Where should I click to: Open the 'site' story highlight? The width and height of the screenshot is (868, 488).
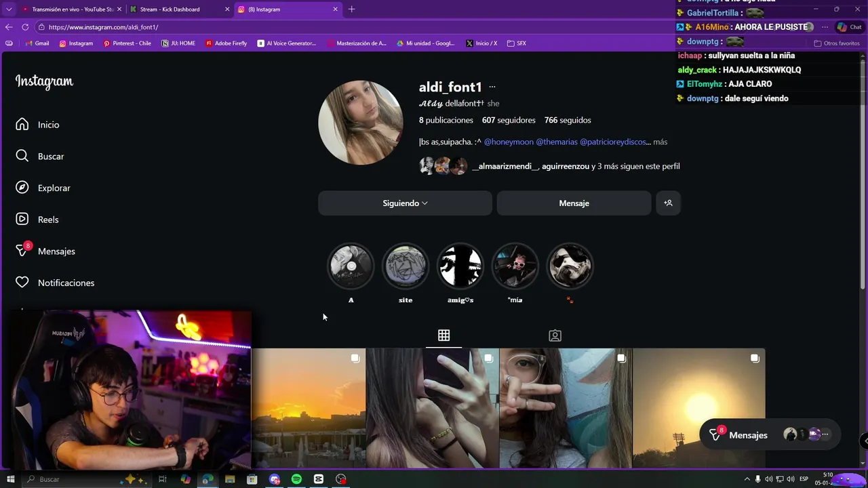point(406,266)
